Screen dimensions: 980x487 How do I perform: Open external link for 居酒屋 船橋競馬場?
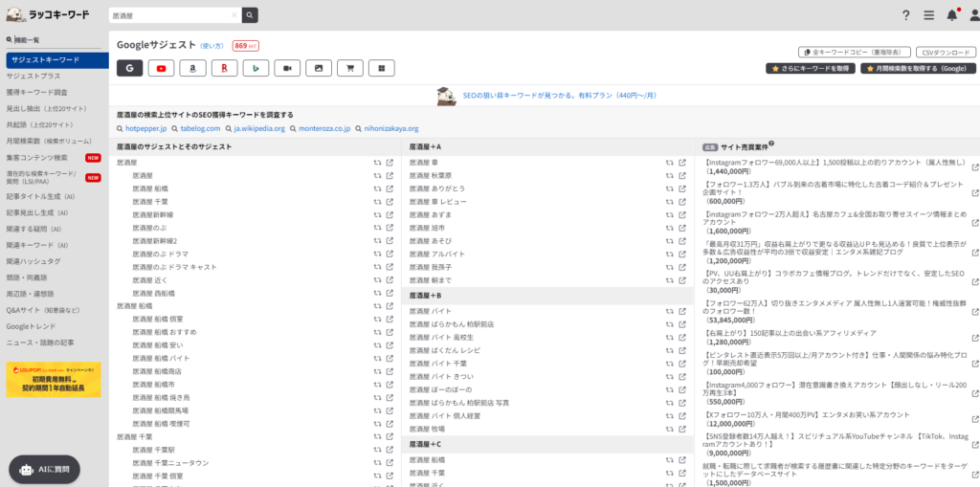click(x=390, y=410)
